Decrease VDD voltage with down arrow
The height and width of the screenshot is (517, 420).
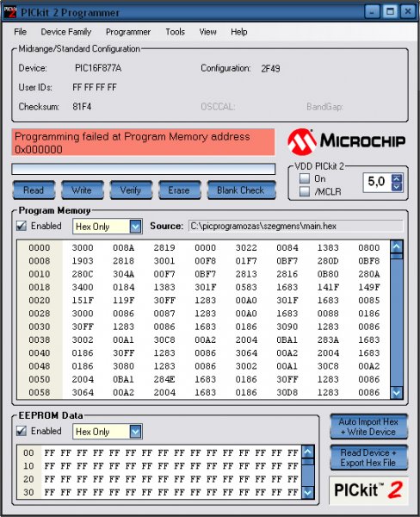pos(397,187)
